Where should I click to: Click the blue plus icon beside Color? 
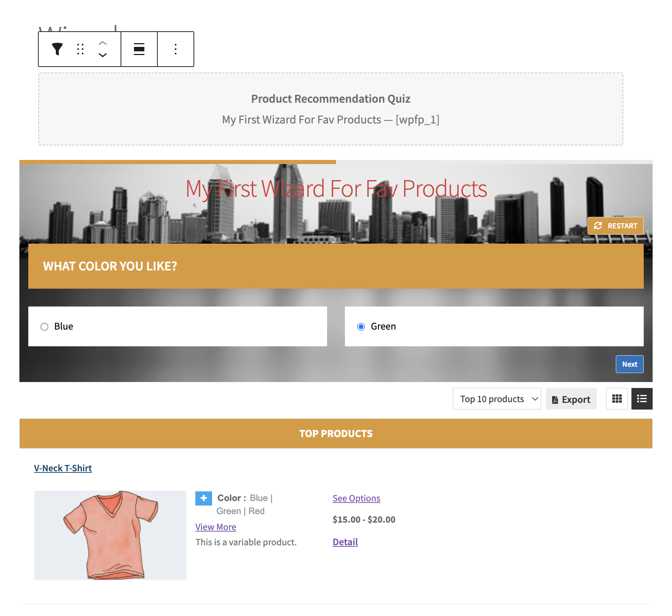tap(204, 498)
